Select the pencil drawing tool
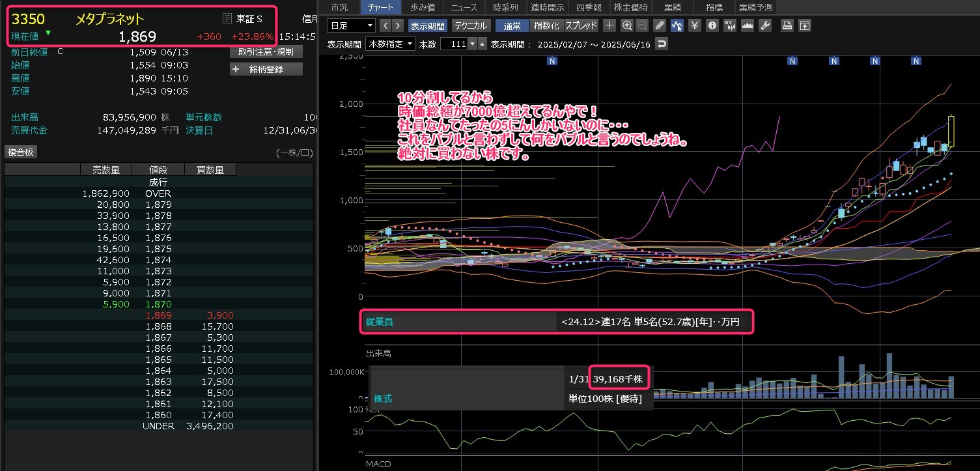Image resolution: width=980 pixels, height=471 pixels. coord(660,26)
